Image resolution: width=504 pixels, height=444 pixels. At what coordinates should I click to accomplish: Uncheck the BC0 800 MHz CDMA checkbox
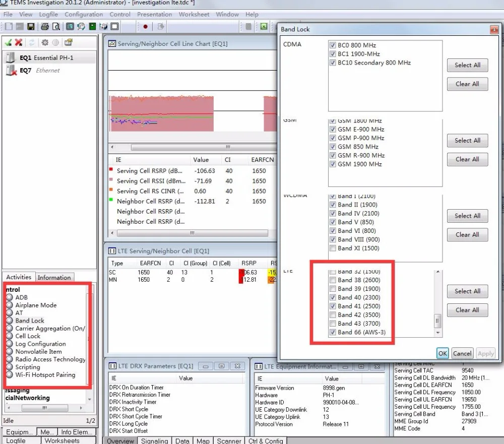click(x=333, y=45)
